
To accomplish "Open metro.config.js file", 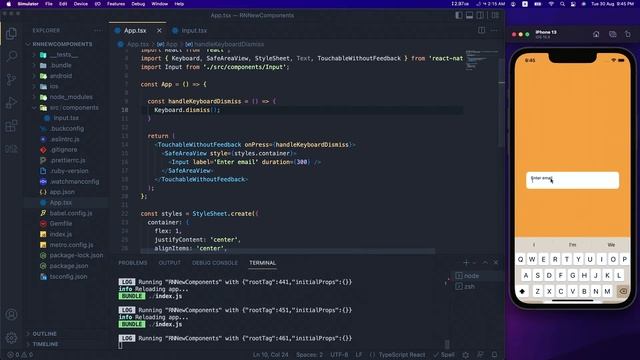I will (x=71, y=245).
